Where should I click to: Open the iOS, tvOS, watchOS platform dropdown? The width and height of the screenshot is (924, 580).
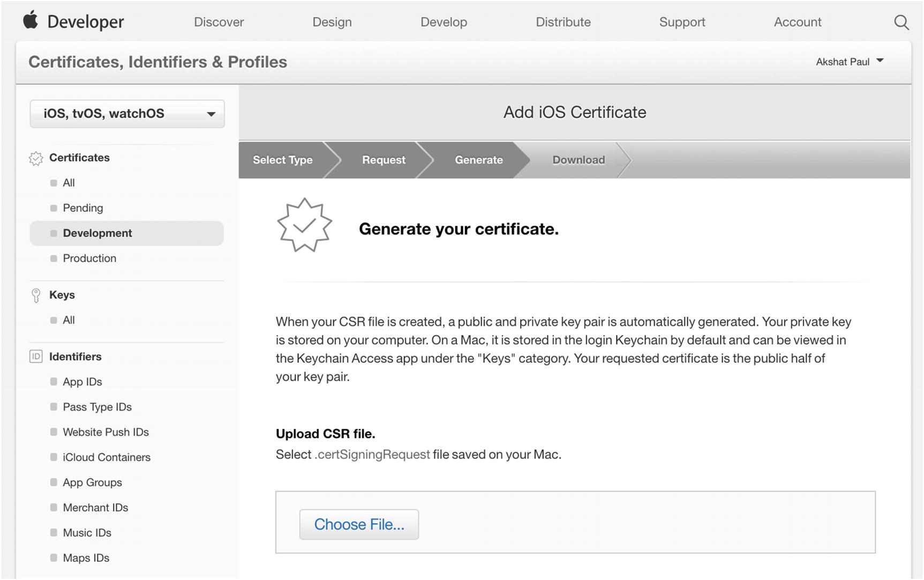(x=127, y=114)
